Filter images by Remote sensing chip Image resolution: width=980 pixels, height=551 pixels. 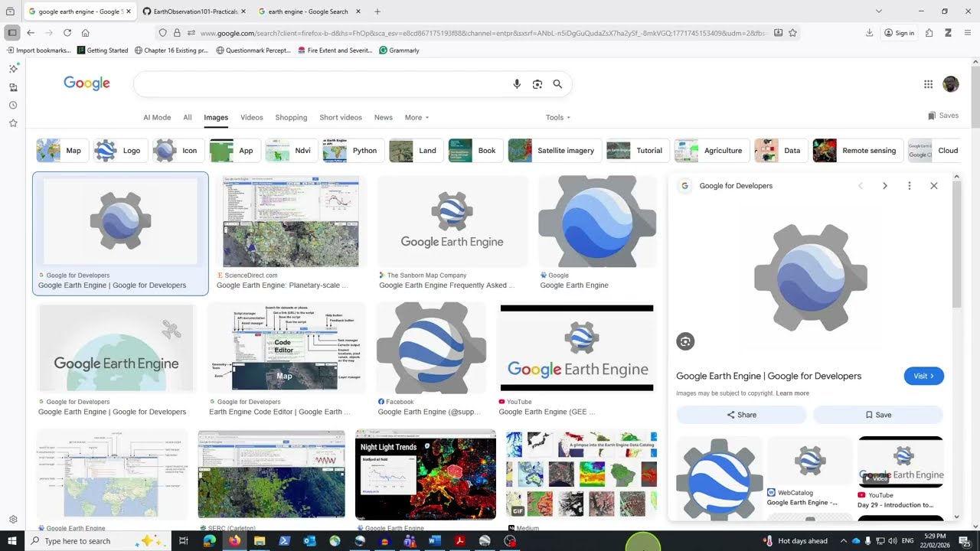pyautogui.click(x=858, y=151)
